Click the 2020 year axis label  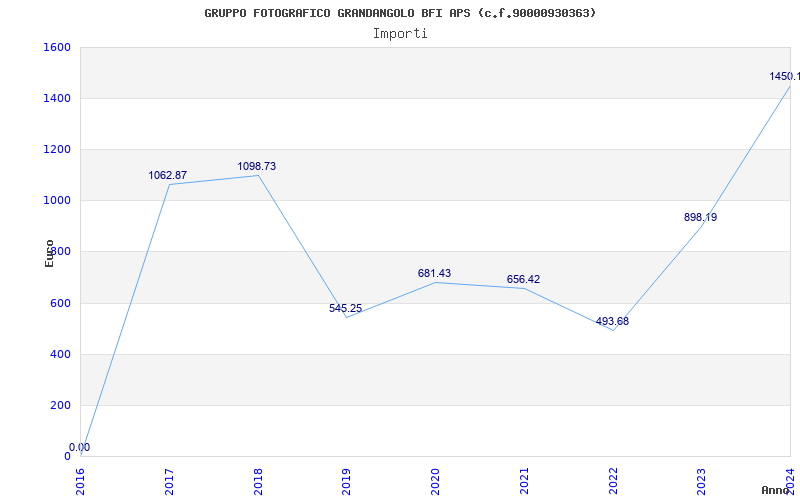(x=436, y=481)
